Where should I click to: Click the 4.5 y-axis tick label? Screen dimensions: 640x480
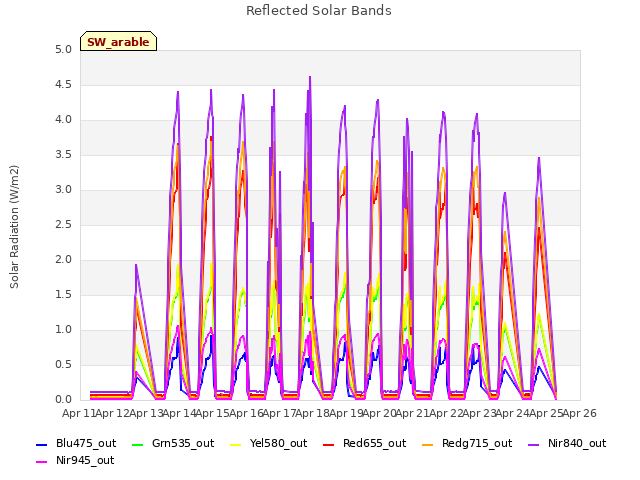(x=63, y=85)
